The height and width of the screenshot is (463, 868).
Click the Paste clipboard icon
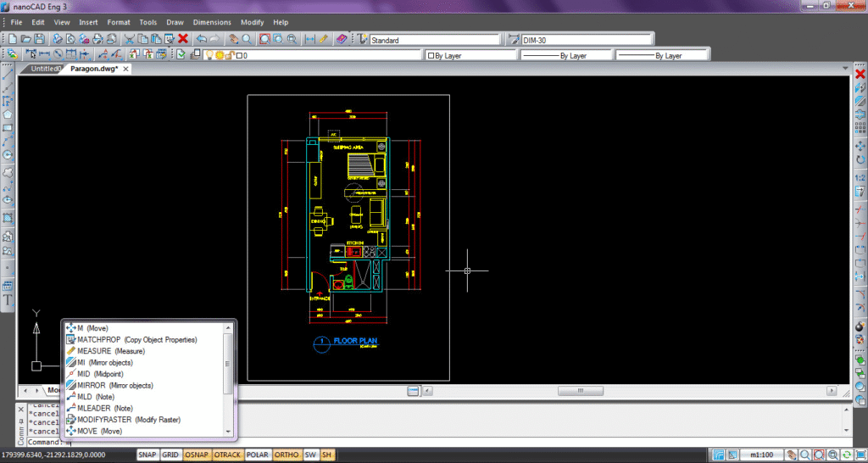(156, 39)
